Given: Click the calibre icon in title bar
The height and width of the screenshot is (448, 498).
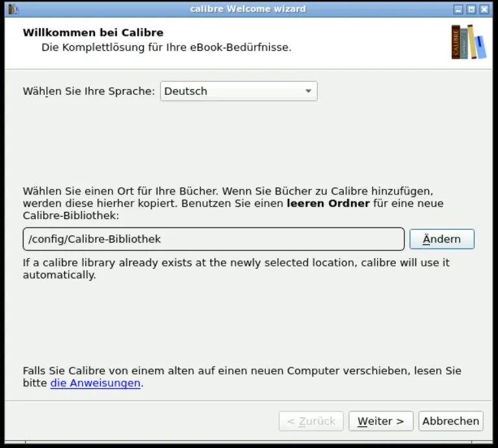Looking at the screenshot, I should [13, 9].
